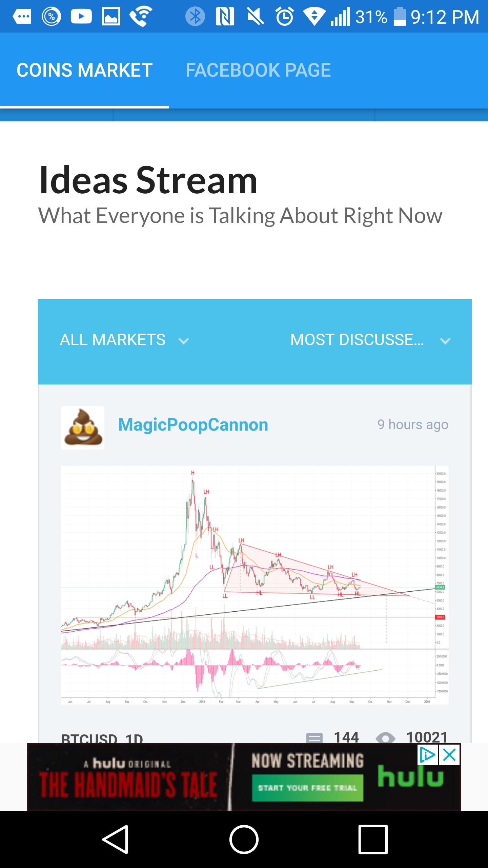The width and height of the screenshot is (488, 868).
Task: Tap the views eye icon
Action: click(x=386, y=738)
